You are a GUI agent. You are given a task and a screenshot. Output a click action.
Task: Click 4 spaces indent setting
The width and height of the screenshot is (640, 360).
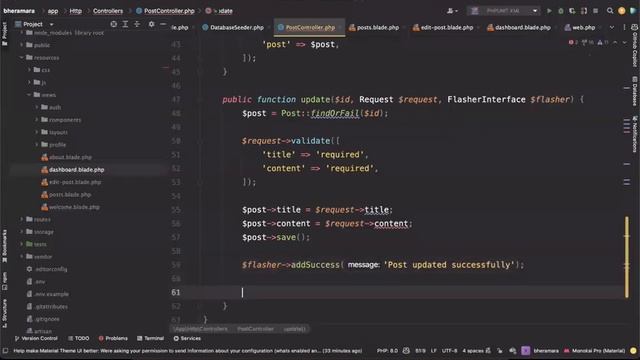[x=473, y=351]
